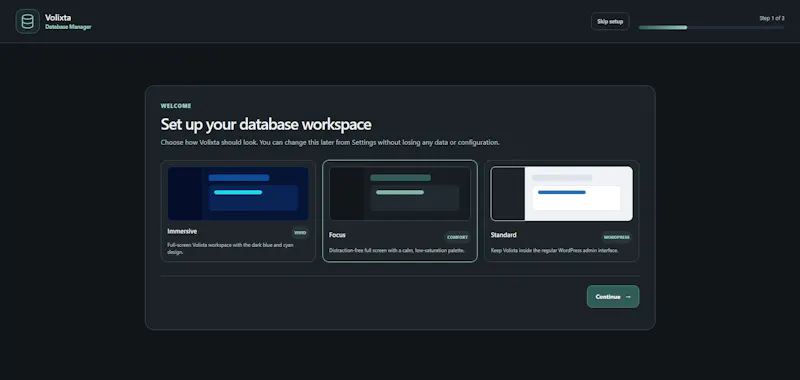The height and width of the screenshot is (380, 800).
Task: Click the 'Database Manager' subtitle
Action: (x=68, y=27)
